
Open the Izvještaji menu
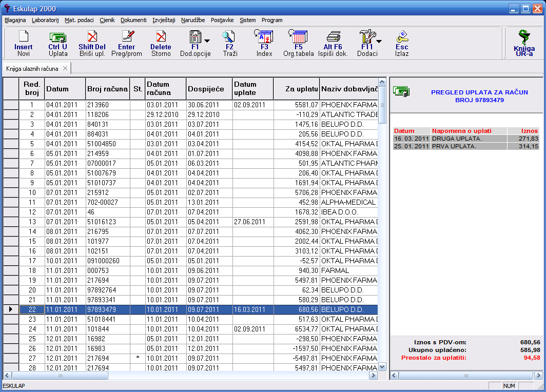[x=164, y=20]
